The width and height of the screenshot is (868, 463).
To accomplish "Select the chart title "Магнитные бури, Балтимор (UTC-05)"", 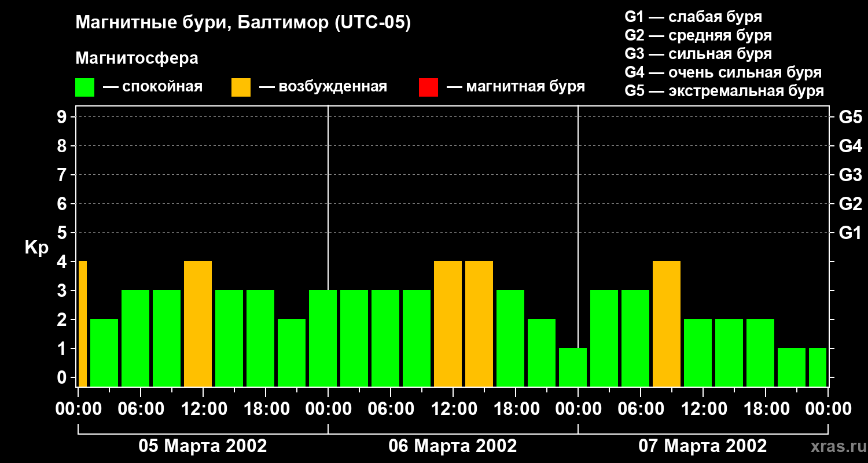I will pyautogui.click(x=243, y=23).
